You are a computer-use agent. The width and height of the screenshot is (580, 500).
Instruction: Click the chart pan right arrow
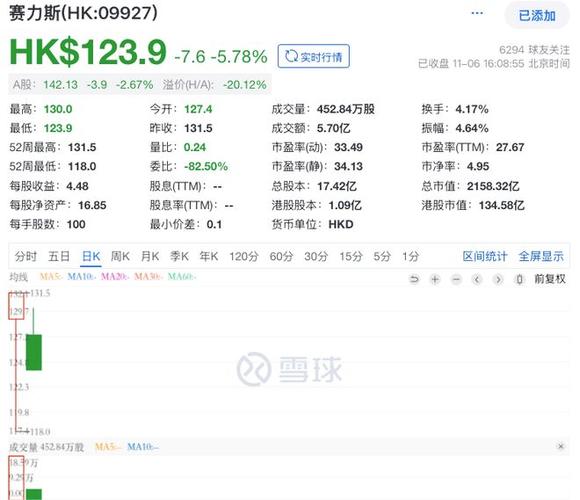[498, 279]
